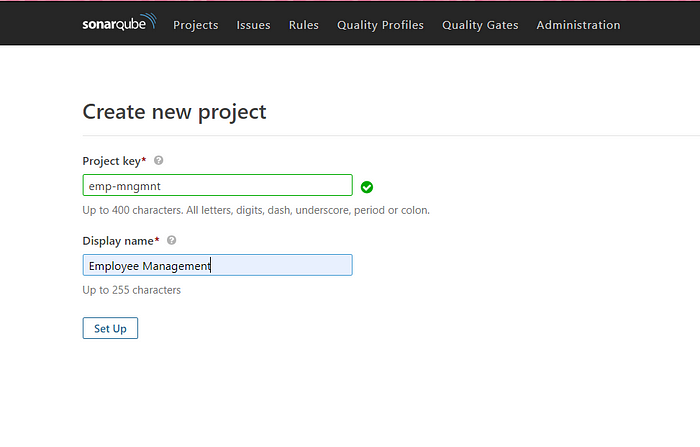The width and height of the screenshot is (700, 447).
Task: Go to the Issues page
Action: pos(253,25)
